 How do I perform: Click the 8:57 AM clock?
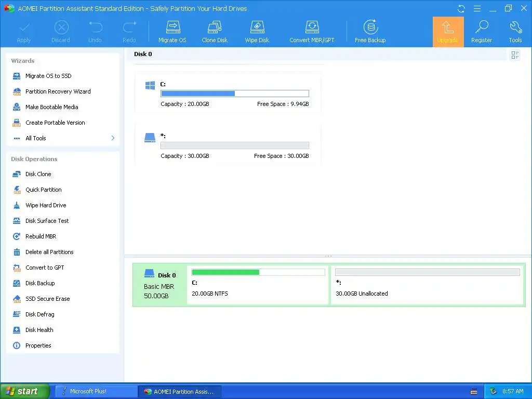point(513,391)
